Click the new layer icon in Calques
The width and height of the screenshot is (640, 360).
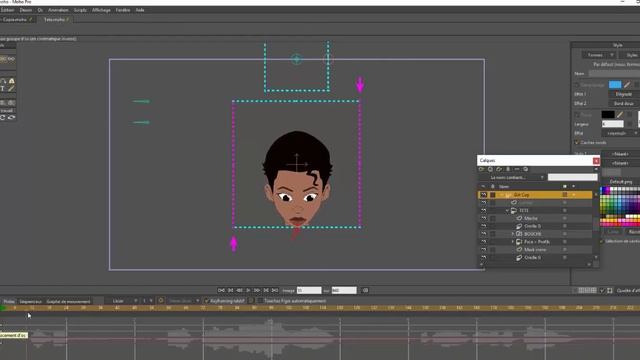482,169
